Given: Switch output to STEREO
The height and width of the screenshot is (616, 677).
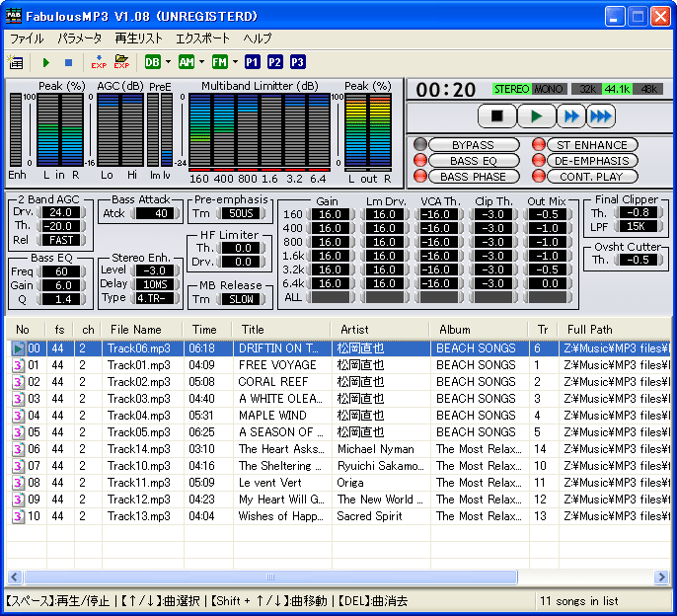Looking at the screenshot, I should tap(511, 89).
